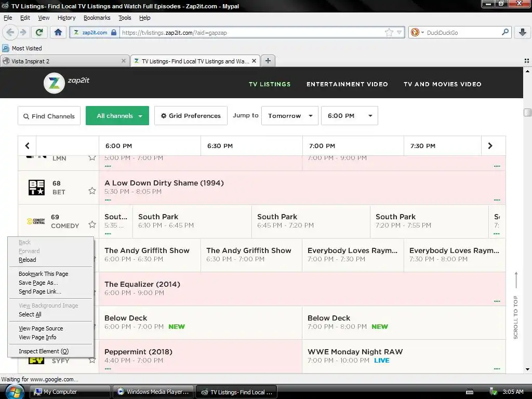Screen dimensions: 532x399
Task: Click the Find Channels button
Action: click(x=49, y=116)
